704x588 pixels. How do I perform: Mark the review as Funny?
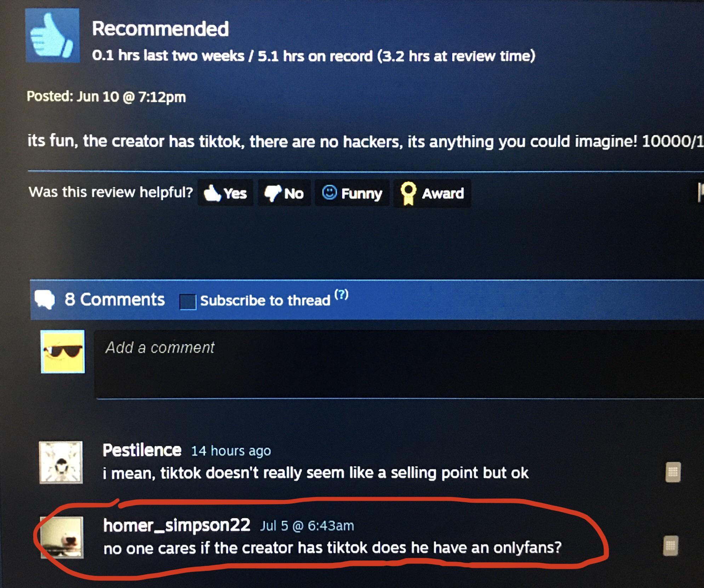pos(352,193)
